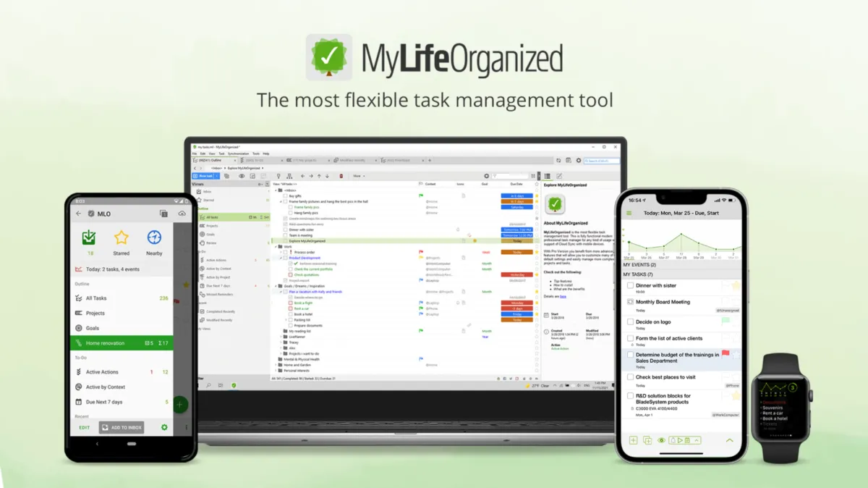
Task: Tap the profile switcher icon beside cloud on Android
Action: coord(163,214)
